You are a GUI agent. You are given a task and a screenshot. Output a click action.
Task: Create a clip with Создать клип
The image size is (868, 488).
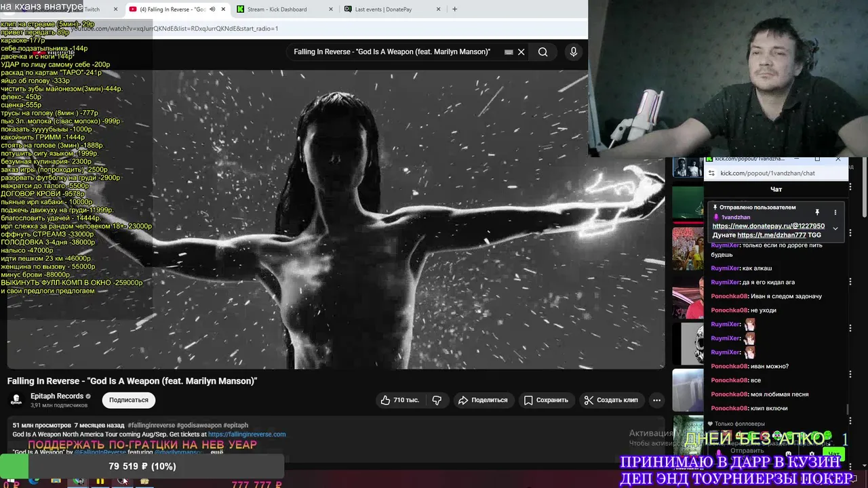point(611,400)
